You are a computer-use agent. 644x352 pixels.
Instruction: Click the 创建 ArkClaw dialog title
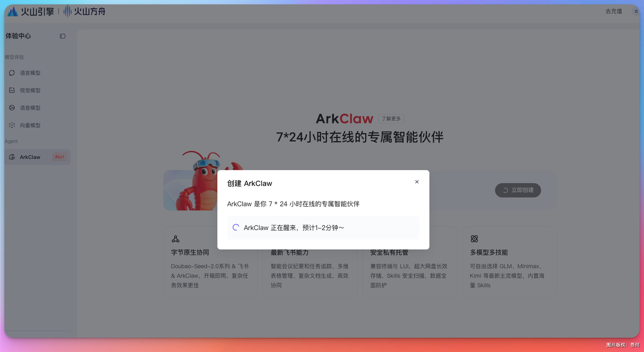pos(250,183)
